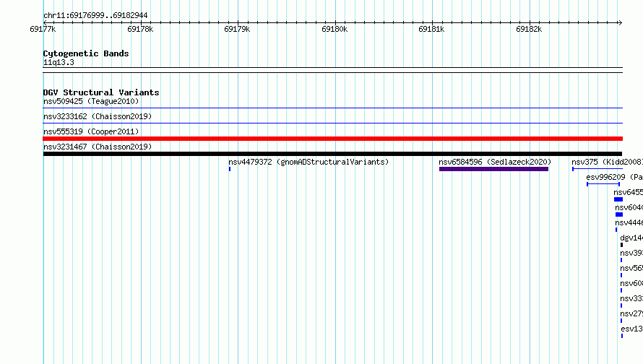Select the 11q13.3 cytogenetic band label

click(59, 62)
